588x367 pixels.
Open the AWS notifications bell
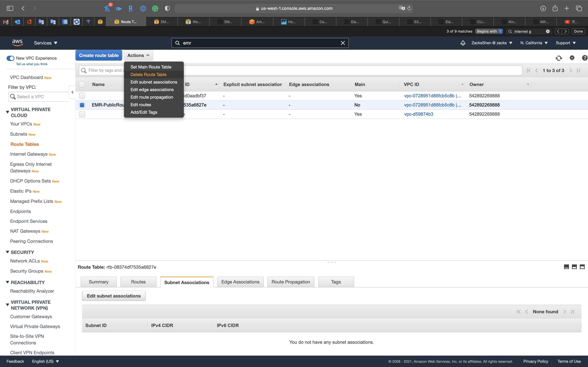[x=463, y=43]
